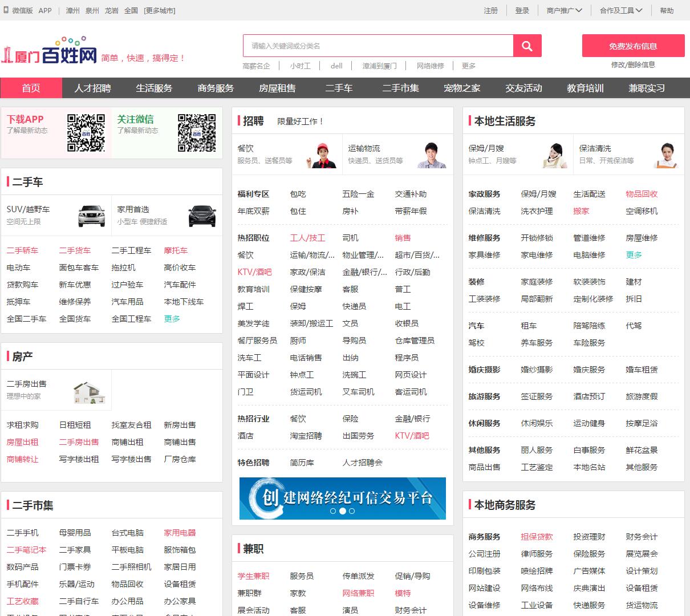Open the 简历库 link

pos(302,463)
